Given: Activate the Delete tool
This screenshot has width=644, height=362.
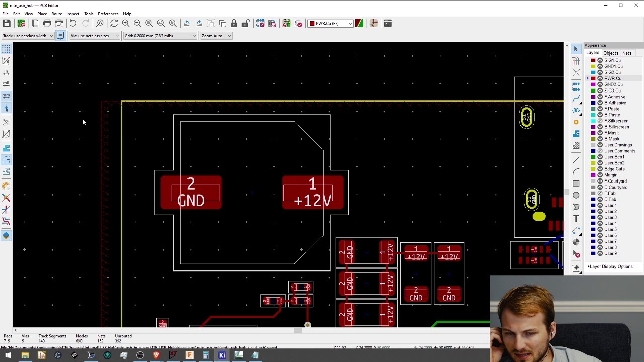Looking at the screenshot, I should [576, 254].
